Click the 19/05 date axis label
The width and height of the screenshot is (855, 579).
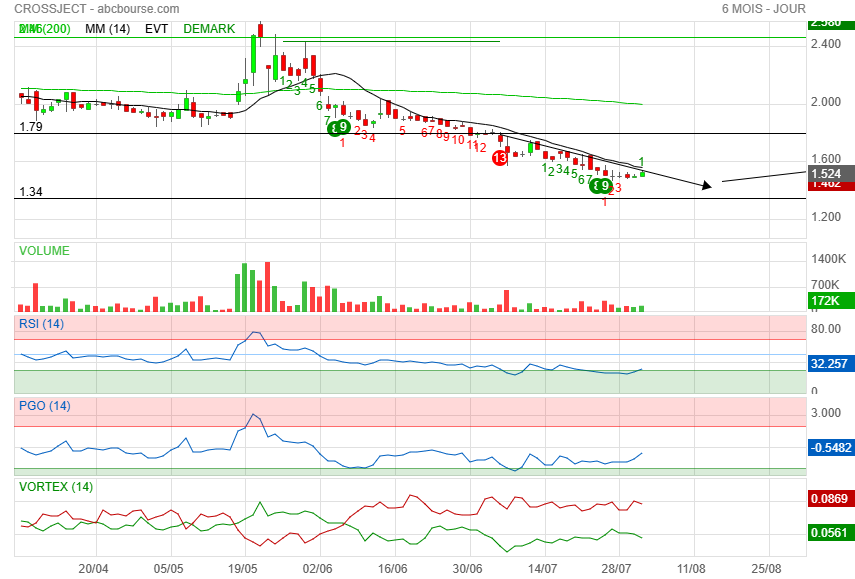[x=243, y=569]
